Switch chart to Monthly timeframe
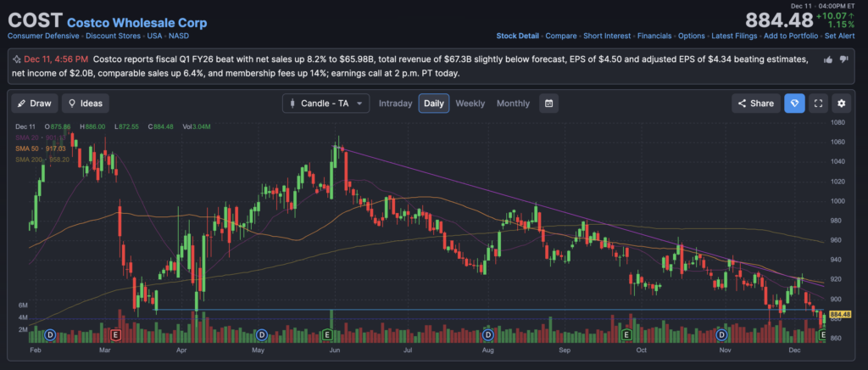The width and height of the screenshot is (868, 370). pos(513,104)
